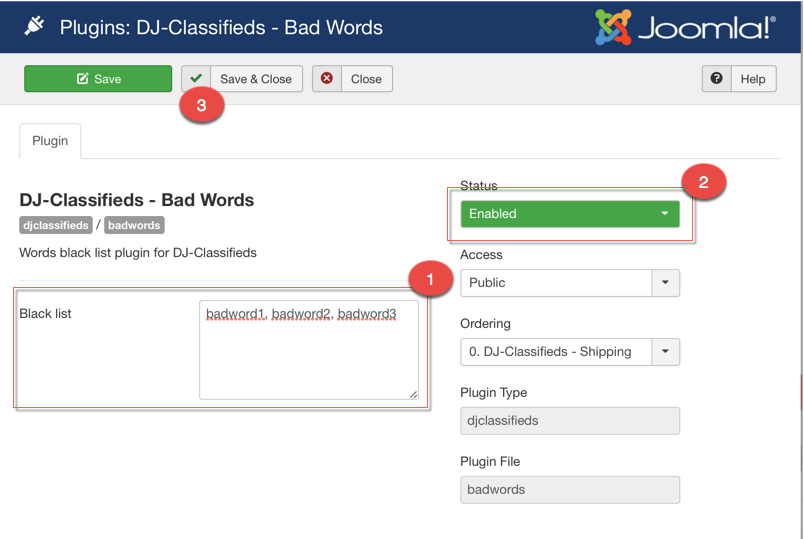The height and width of the screenshot is (539, 804).
Task: Click the Access dropdown arrow
Action: [x=665, y=283]
